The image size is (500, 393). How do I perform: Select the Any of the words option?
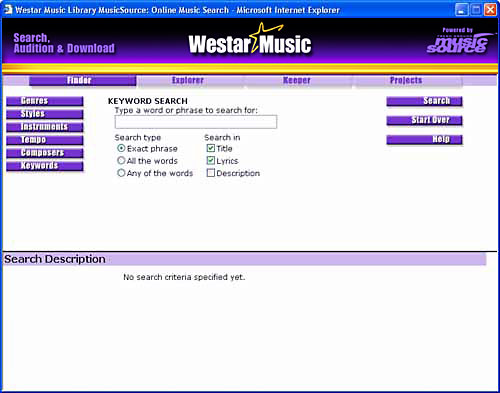coord(121,173)
